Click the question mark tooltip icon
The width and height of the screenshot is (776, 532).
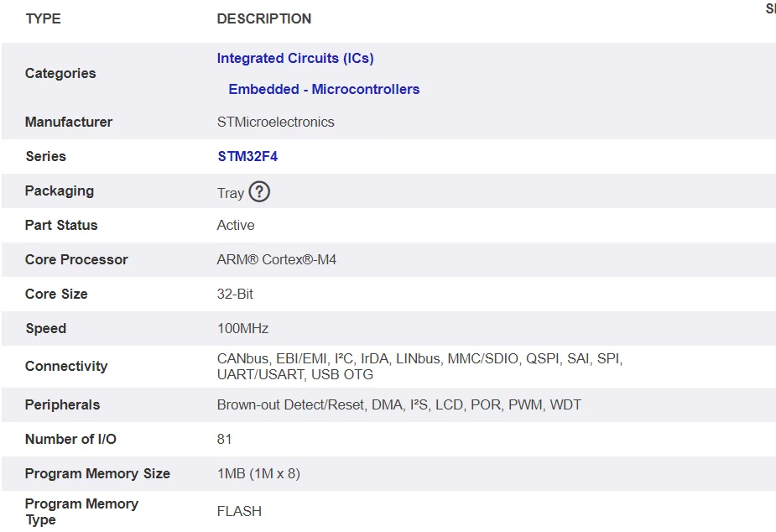[x=259, y=192]
